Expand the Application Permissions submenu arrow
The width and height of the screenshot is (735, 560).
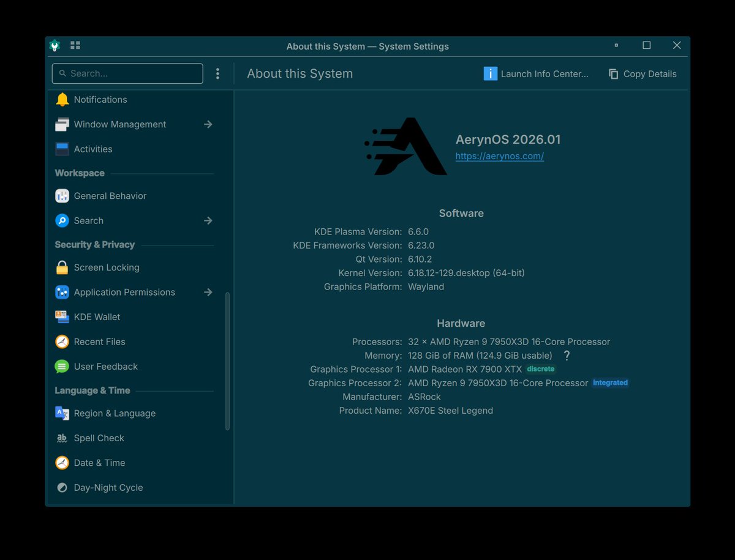point(208,292)
